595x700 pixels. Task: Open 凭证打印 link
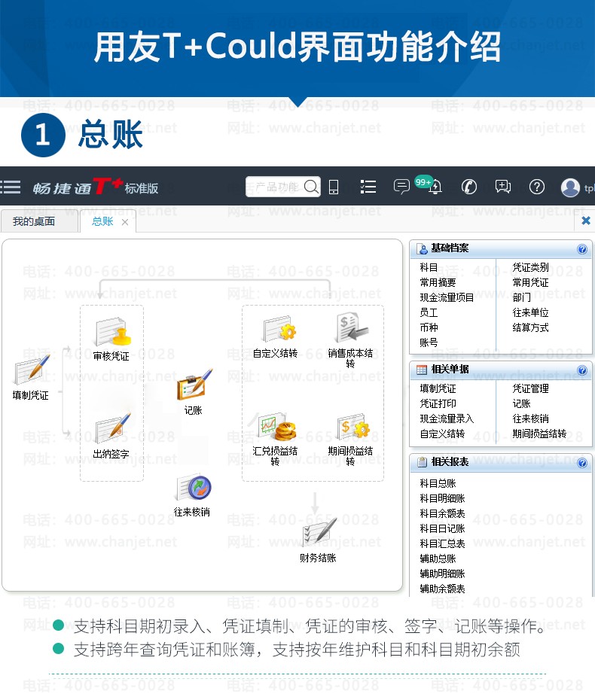click(x=438, y=403)
